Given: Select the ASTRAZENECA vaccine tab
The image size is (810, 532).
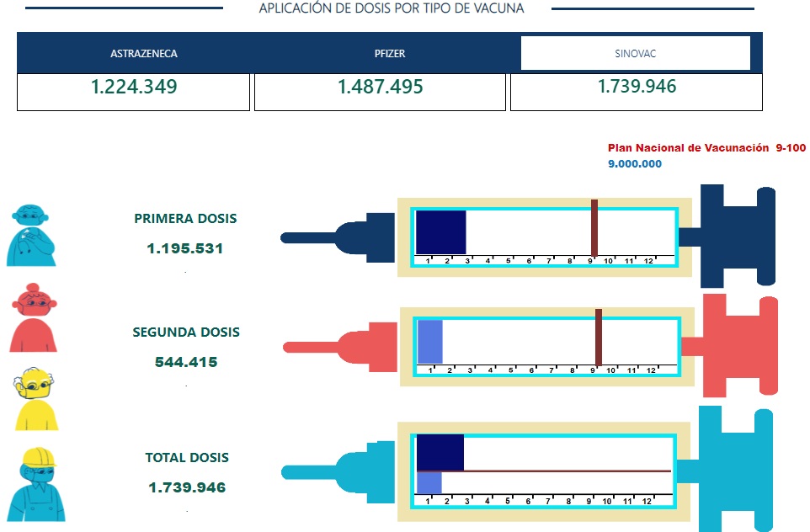Looking at the screenshot, I should [144, 53].
